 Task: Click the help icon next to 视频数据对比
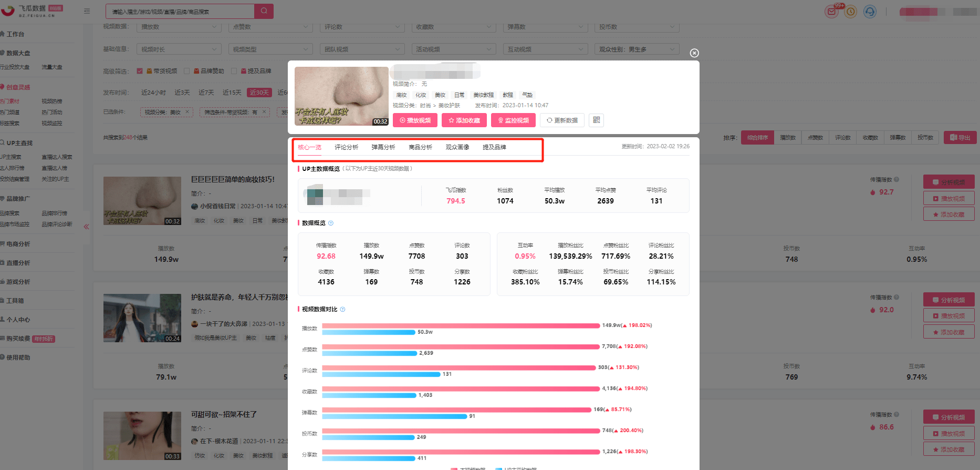[342, 310]
